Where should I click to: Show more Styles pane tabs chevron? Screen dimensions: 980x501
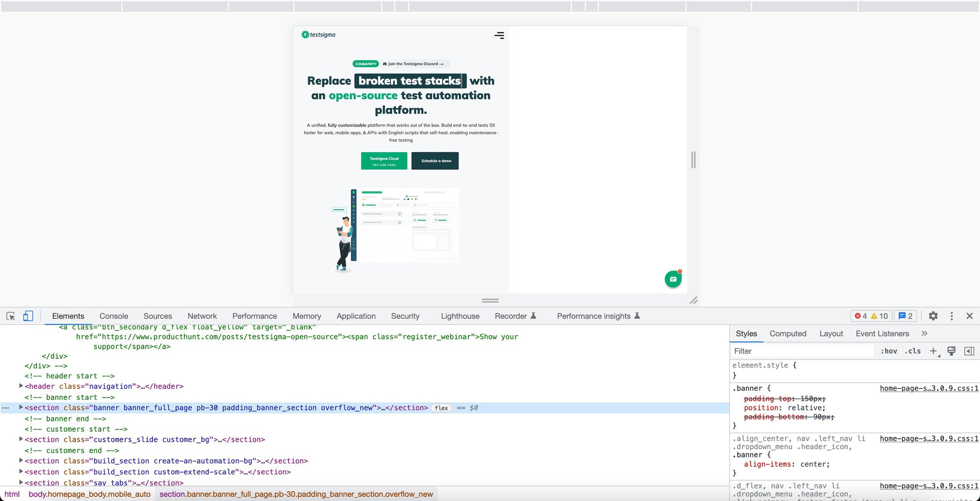925,333
